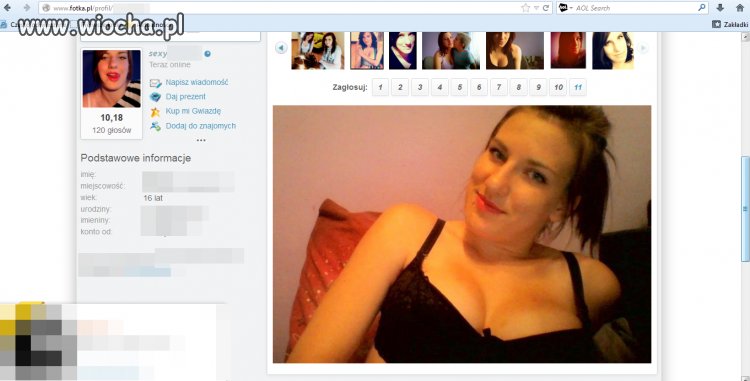750x381 pixels.
Task: Show previous gallery photos with the left arrow
Action: [x=281, y=48]
